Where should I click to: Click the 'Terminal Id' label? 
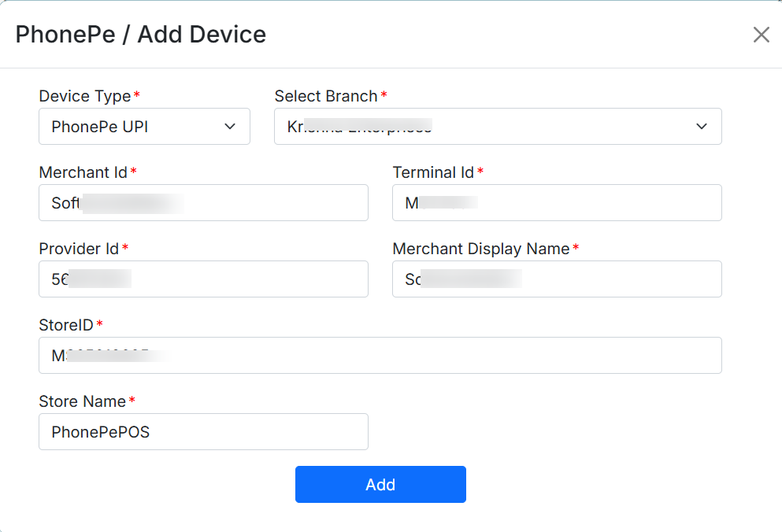[433, 172]
